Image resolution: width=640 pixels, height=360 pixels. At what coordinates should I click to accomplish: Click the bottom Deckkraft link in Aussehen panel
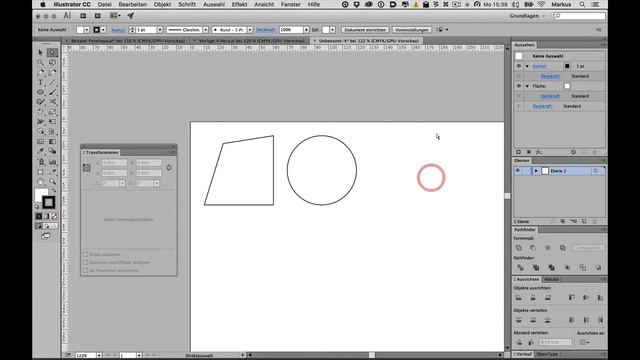(542, 106)
